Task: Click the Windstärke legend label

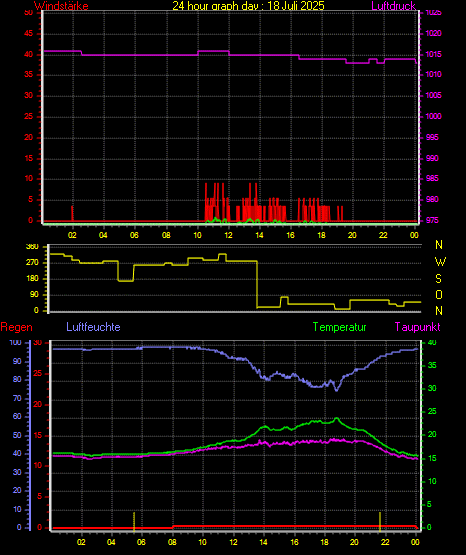Action: [x=61, y=6]
